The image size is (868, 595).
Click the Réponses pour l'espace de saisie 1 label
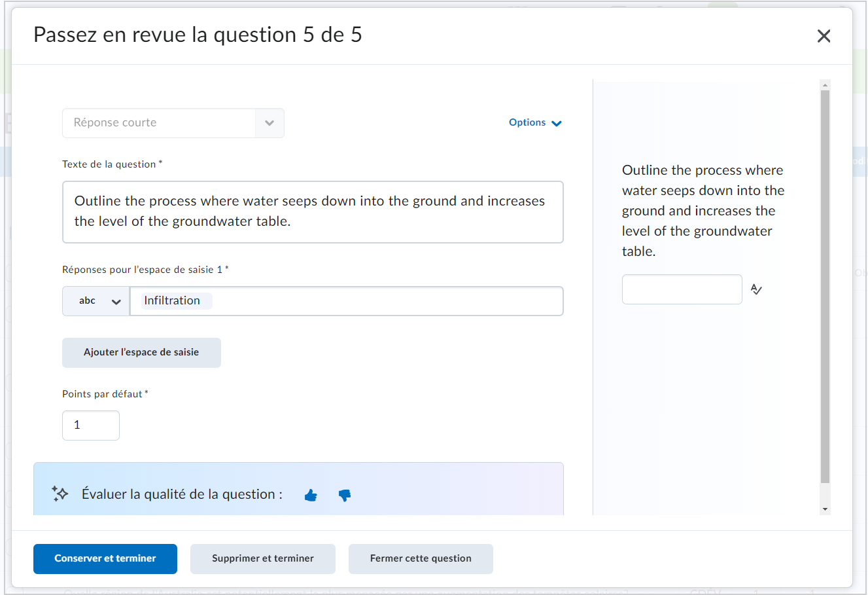pos(145,270)
